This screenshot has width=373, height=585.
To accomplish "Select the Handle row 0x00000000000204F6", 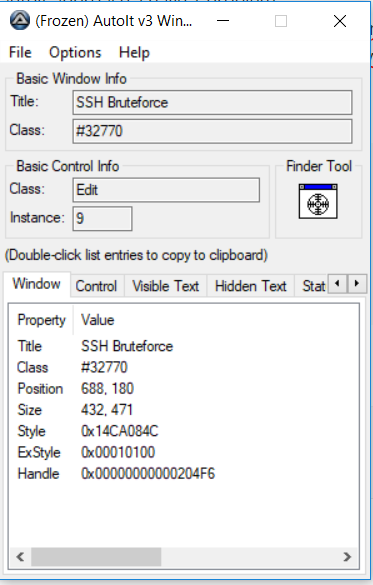I will 184,474.
